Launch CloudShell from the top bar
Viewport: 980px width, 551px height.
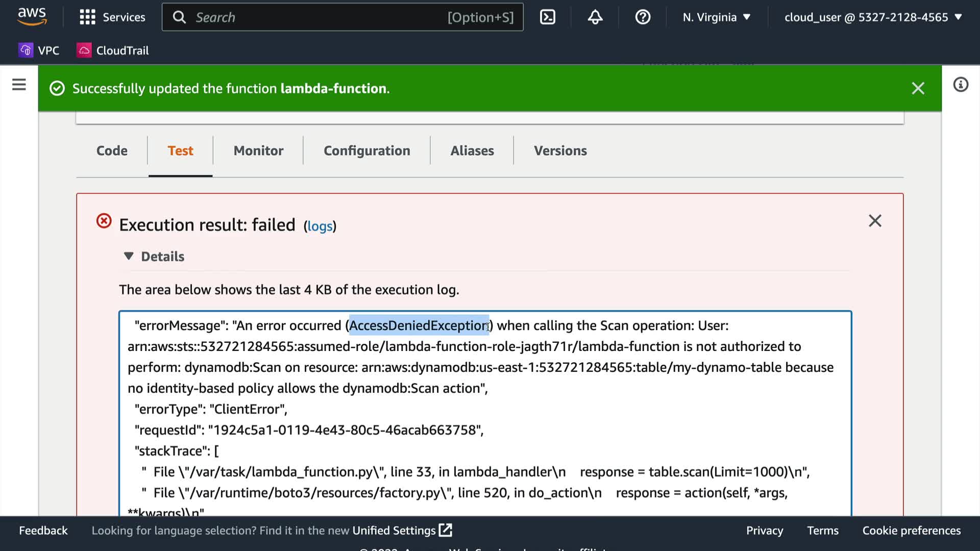pyautogui.click(x=547, y=17)
